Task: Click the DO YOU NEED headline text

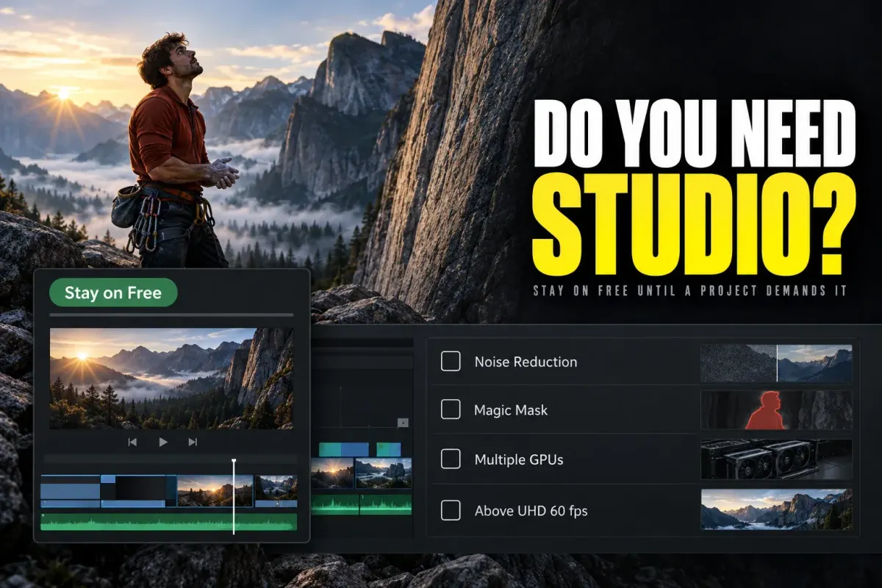Action: click(x=695, y=132)
